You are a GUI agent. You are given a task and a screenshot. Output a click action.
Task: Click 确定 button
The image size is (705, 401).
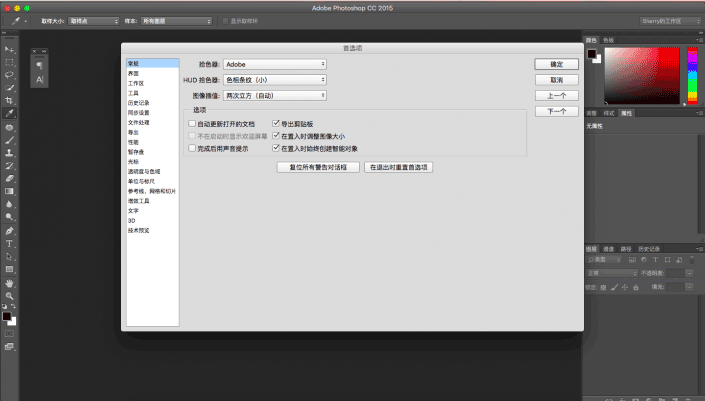[x=557, y=64]
